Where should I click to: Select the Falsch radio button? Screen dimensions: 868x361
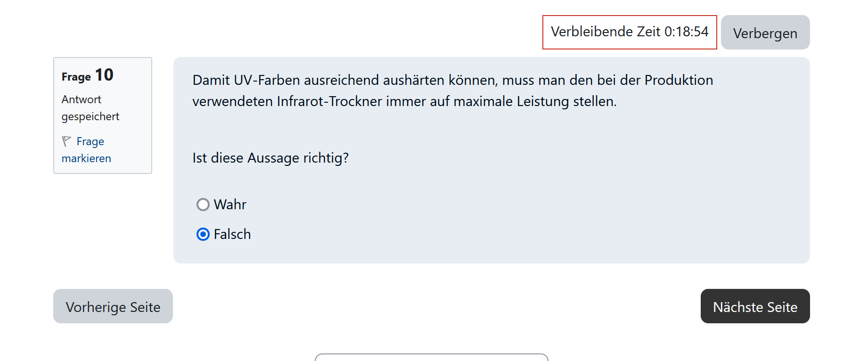pos(203,234)
